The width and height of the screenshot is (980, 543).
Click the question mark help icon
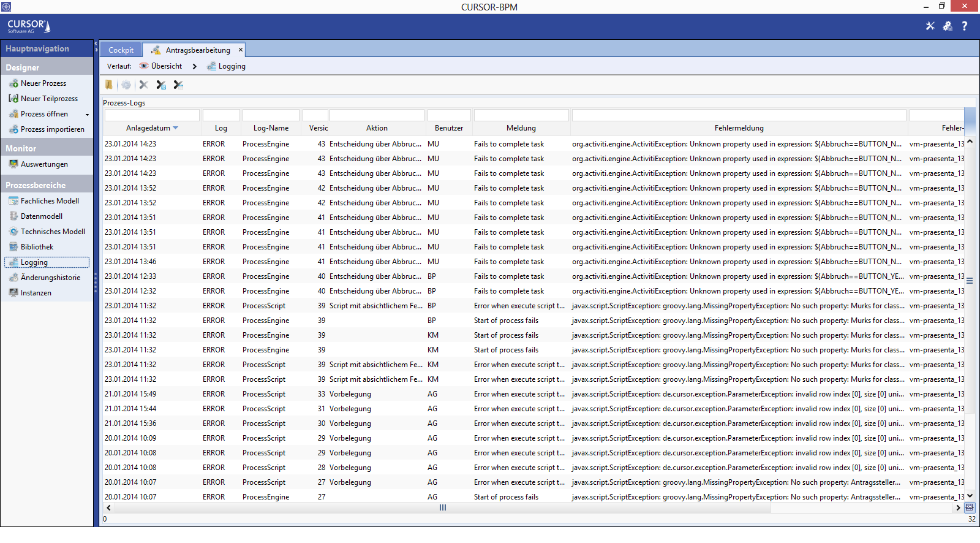tap(965, 26)
